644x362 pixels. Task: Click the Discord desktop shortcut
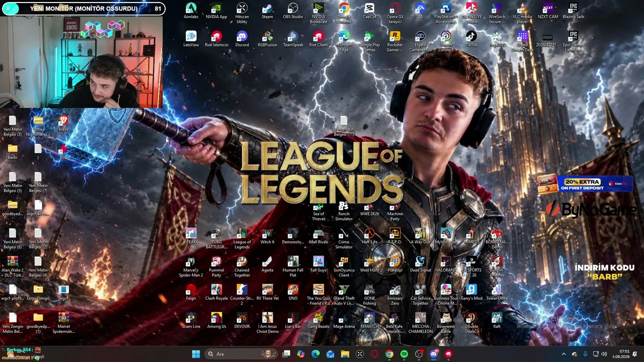point(242,39)
